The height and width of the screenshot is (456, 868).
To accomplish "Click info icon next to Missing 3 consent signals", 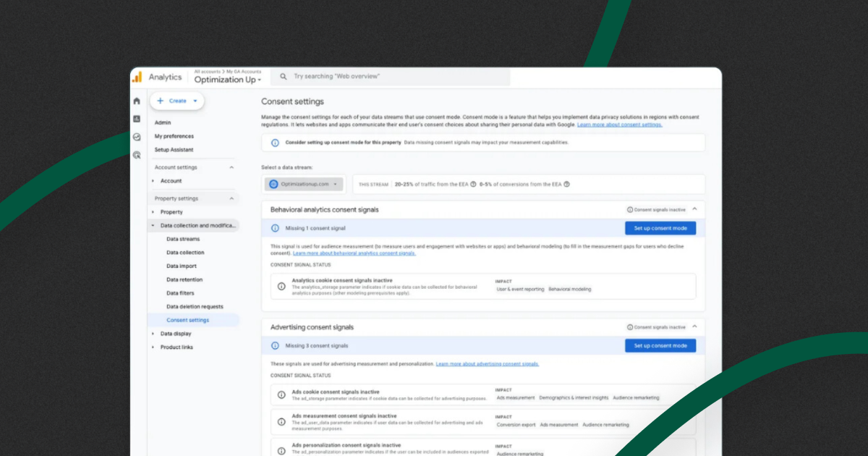I will [275, 346].
